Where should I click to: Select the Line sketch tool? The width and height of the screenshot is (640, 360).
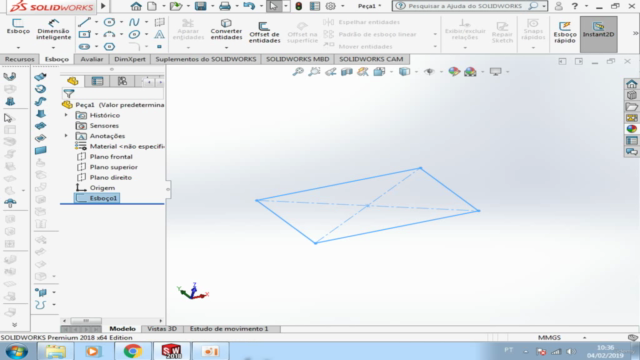click(84, 22)
